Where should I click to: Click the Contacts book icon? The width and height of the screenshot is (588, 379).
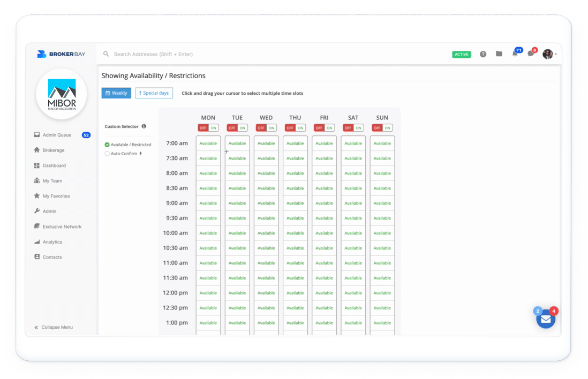[37, 257]
